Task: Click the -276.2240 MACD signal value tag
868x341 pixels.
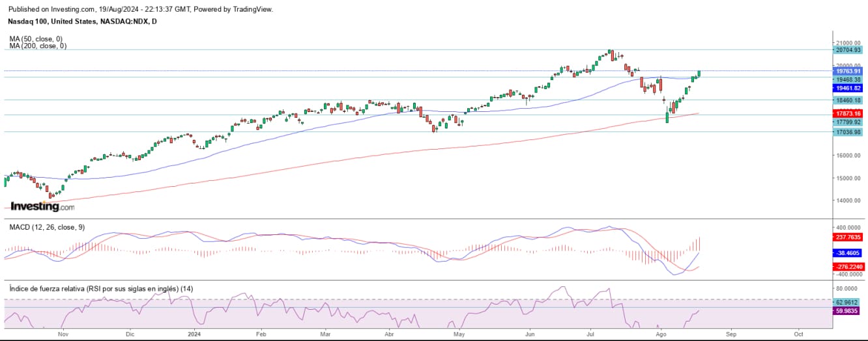Action: tap(848, 267)
